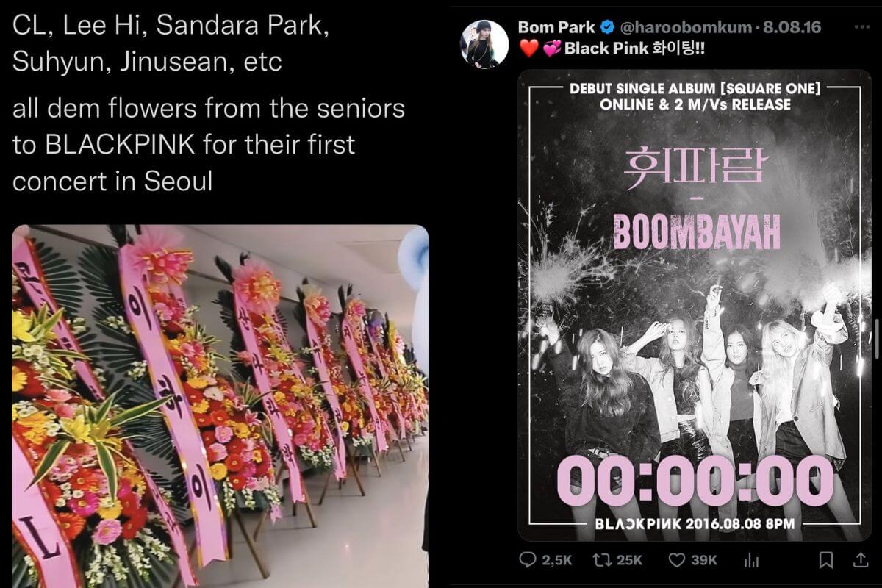Open Bom Park's profile avatar
Viewport: 882px width, 588px height.
484,44
